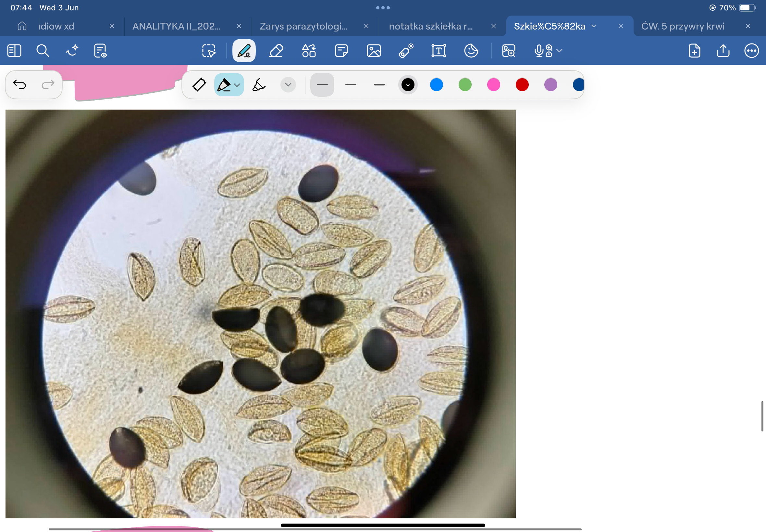The height and width of the screenshot is (532, 766).
Task: Open the stickers tool
Action: [471, 51]
